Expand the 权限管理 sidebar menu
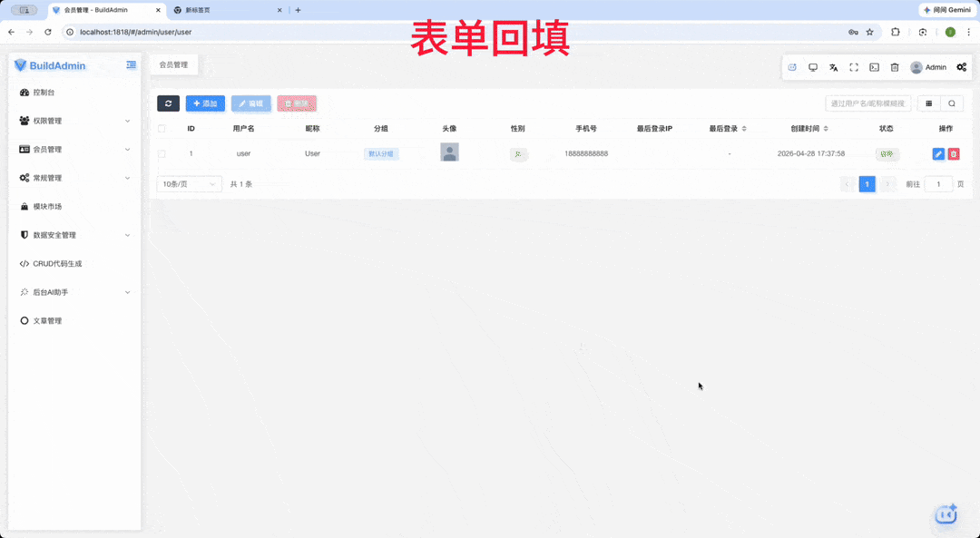 [x=73, y=121]
